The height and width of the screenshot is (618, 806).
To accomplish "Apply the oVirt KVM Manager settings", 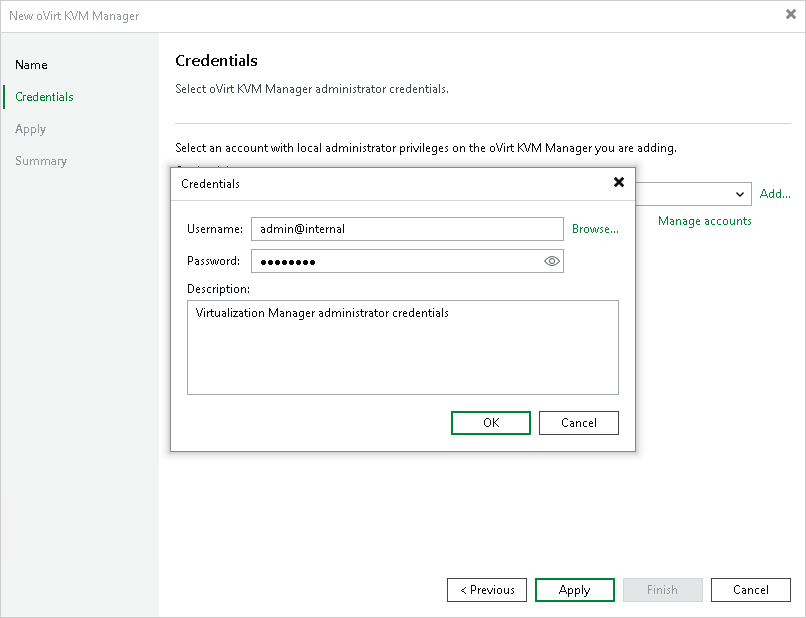I will pos(574,589).
